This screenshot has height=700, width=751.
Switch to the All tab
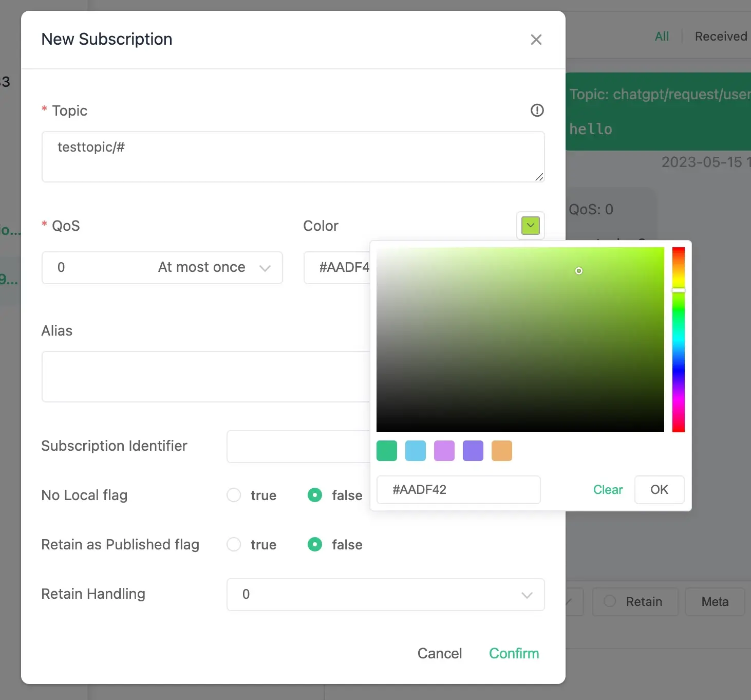[x=661, y=36]
